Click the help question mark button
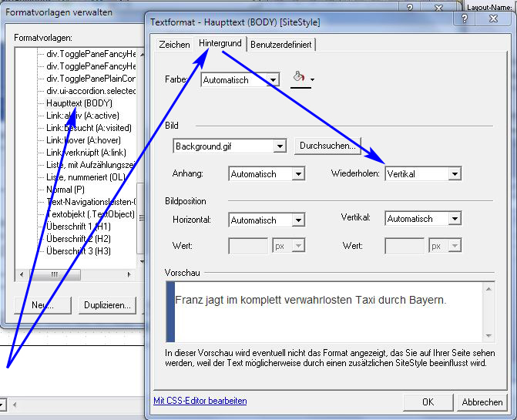Screen dimensions: 517x420 tap(464, 19)
